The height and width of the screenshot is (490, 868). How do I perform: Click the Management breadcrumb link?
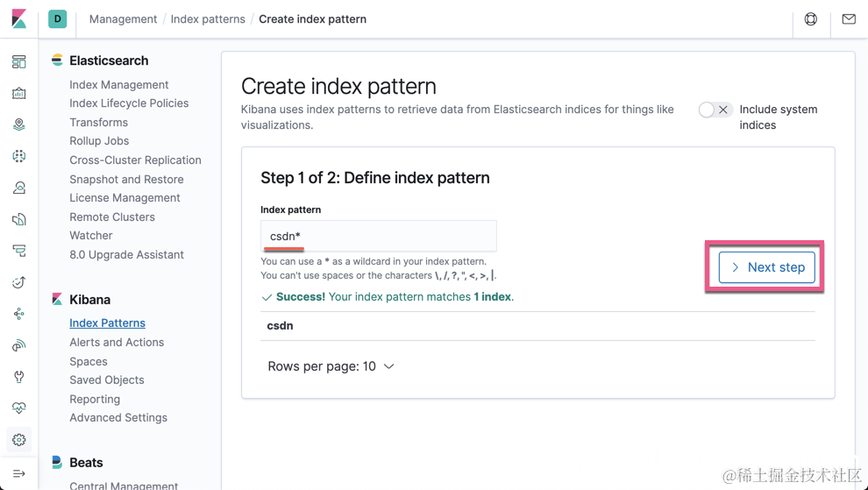pyautogui.click(x=123, y=19)
